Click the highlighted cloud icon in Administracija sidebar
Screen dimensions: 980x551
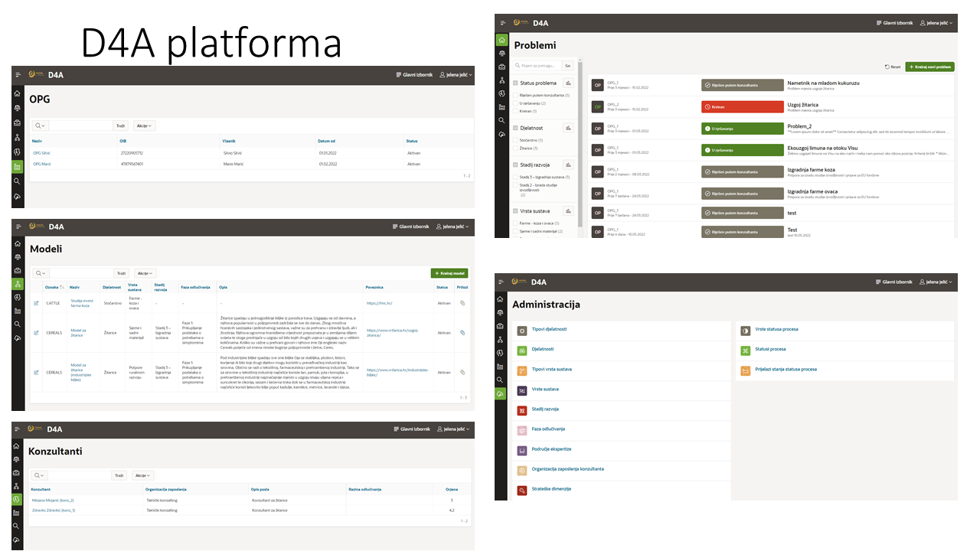coord(500,393)
